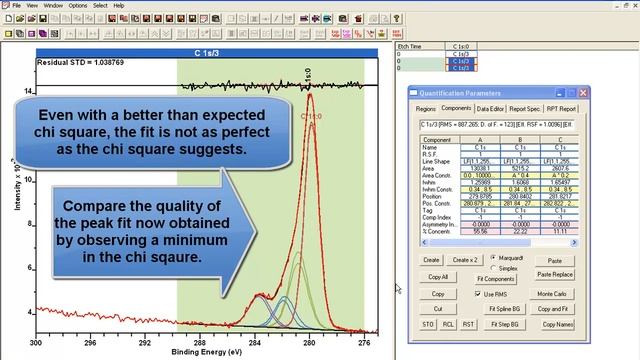Open the Options menu

pos(78,5)
